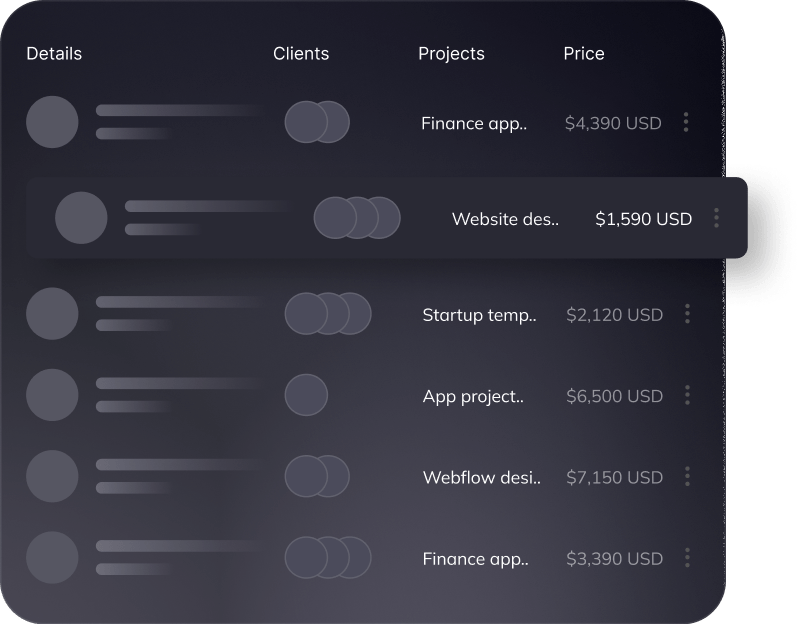The width and height of the screenshot is (800, 624).
Task: Open the three-dot menu for Webflow desi.. row
Action: click(x=687, y=477)
